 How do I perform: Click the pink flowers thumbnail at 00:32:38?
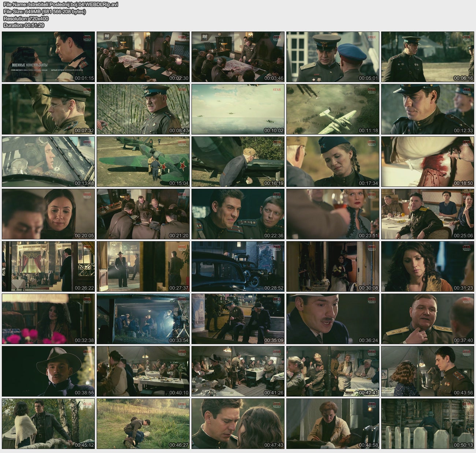[48, 319]
